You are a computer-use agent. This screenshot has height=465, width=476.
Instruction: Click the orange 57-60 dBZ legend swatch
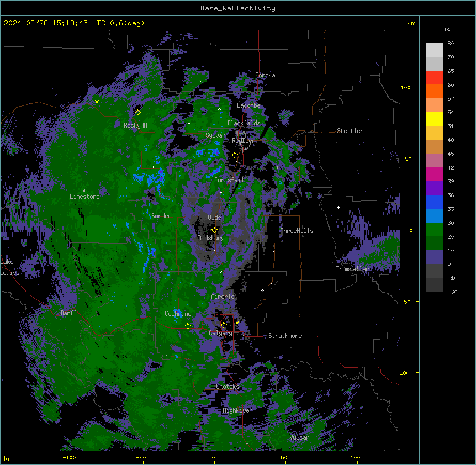click(x=434, y=91)
